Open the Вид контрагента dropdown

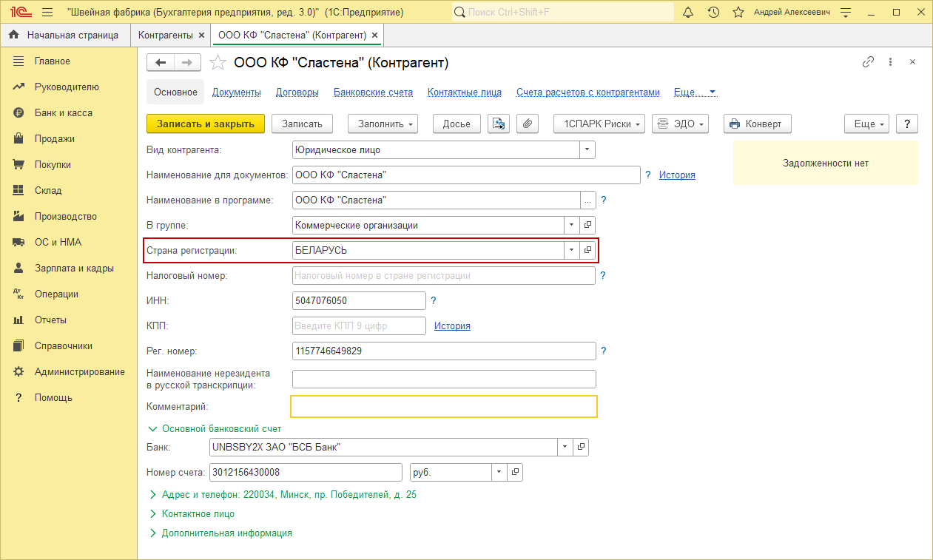point(587,150)
